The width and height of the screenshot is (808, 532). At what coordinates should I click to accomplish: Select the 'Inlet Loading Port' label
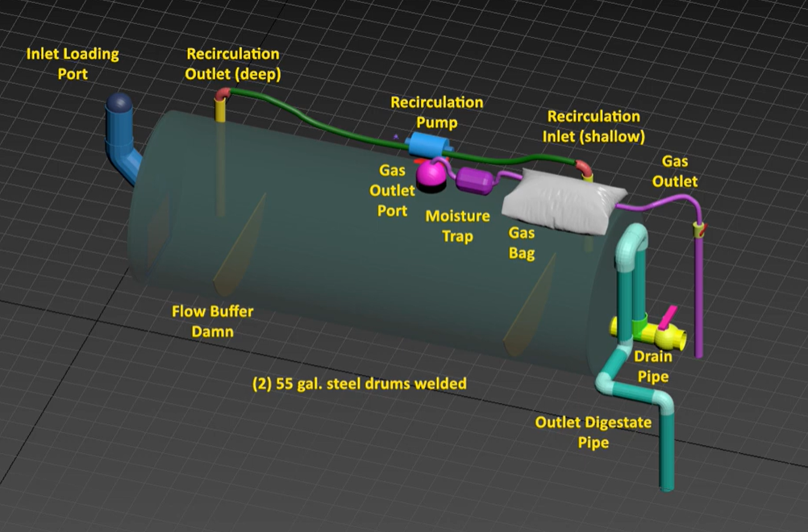tap(73, 64)
